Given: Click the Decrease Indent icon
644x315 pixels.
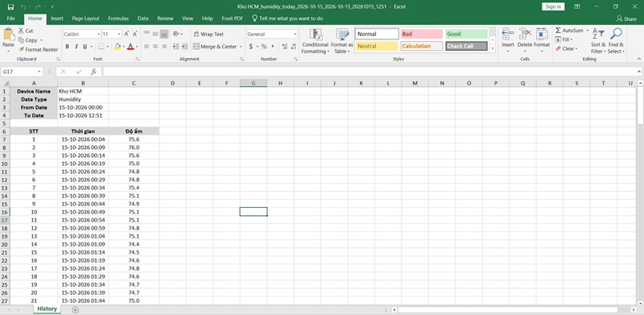Looking at the screenshot, I should point(175,47).
